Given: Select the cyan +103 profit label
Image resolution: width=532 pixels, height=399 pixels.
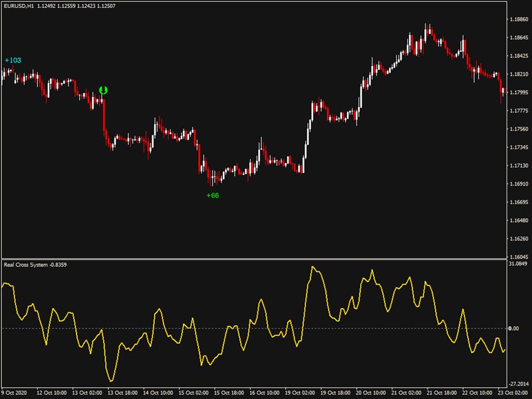Looking at the screenshot, I should click(x=13, y=61).
